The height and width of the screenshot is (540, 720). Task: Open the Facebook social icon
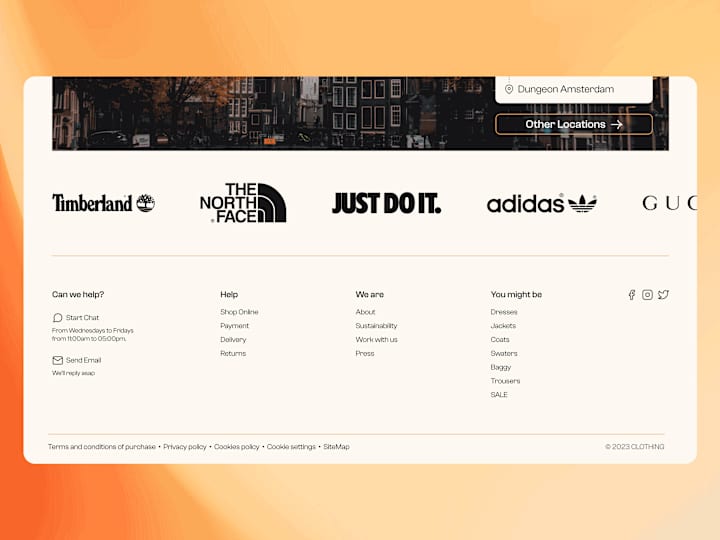[632, 295]
